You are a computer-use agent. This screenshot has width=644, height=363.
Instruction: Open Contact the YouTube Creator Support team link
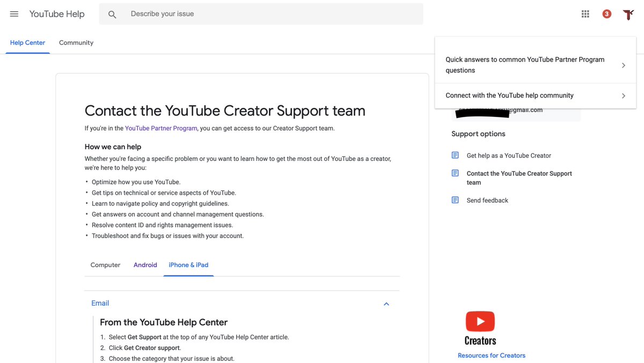(x=519, y=178)
